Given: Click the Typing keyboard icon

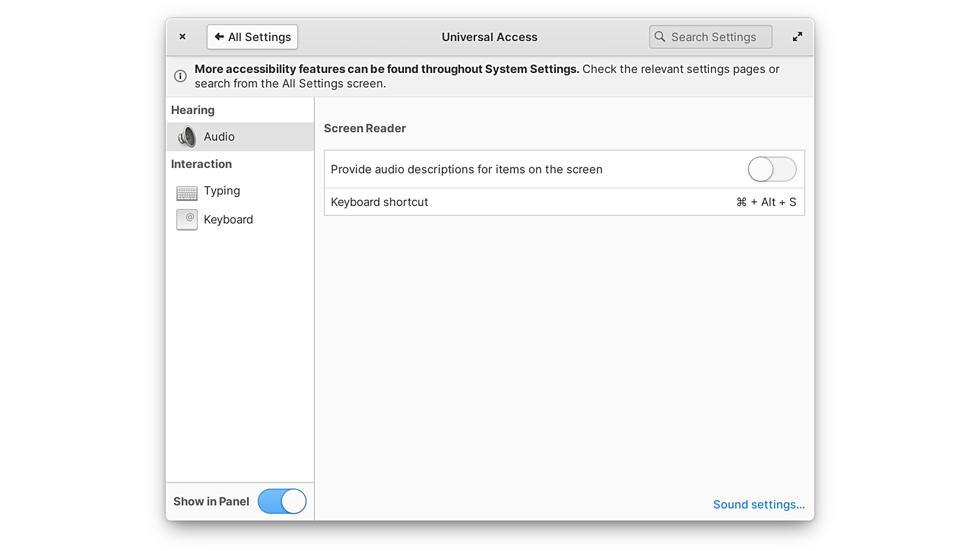Looking at the screenshot, I should tap(187, 193).
